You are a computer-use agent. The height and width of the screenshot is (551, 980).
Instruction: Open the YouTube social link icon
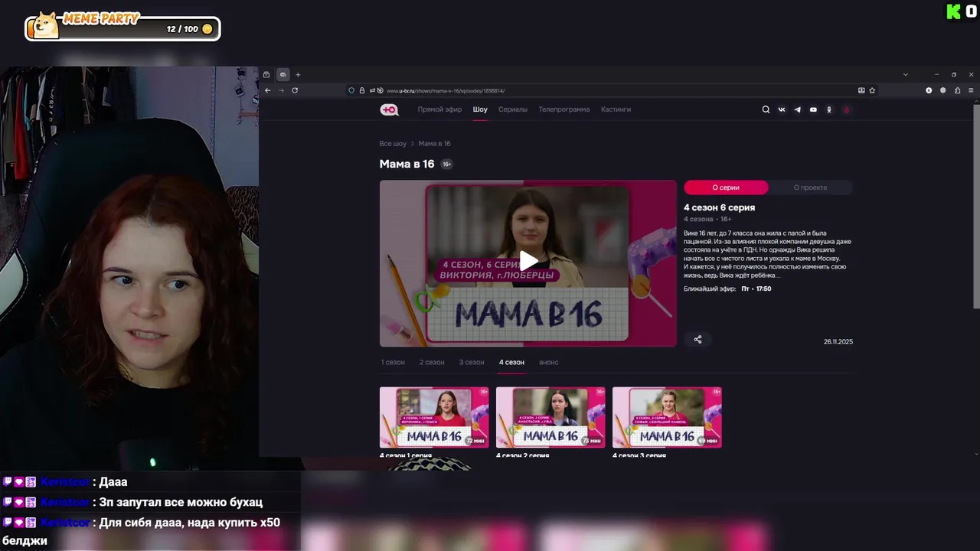pos(813,109)
